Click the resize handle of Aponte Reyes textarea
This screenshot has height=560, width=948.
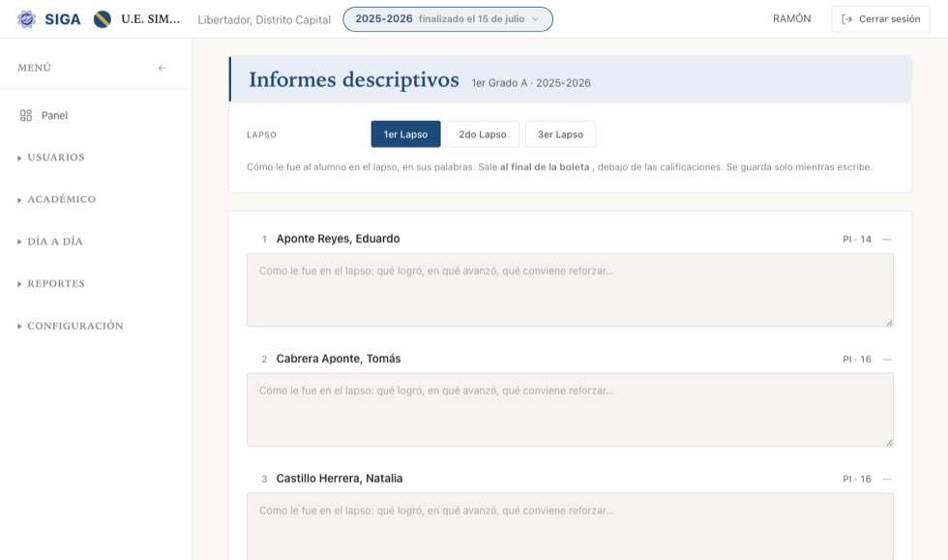[889, 323]
